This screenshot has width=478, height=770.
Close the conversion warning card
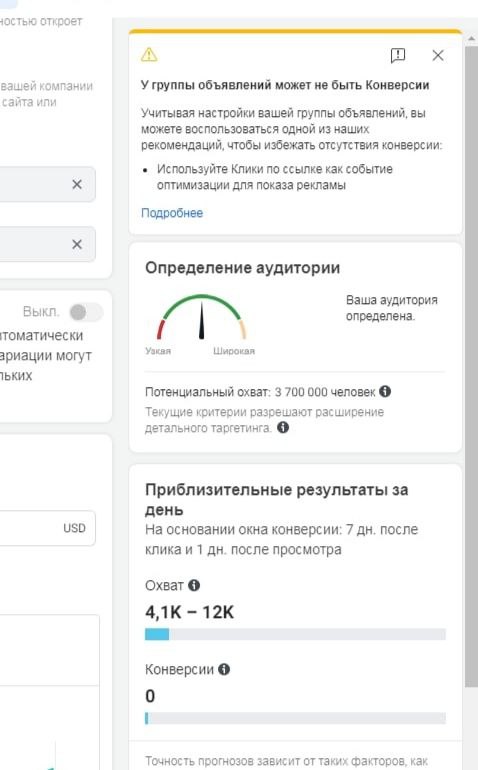click(x=438, y=55)
